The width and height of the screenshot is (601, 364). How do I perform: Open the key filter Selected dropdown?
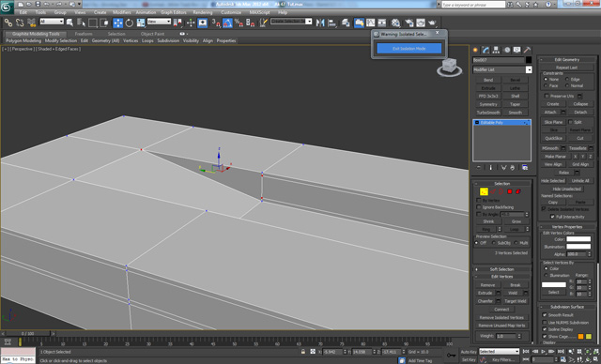pos(499,351)
